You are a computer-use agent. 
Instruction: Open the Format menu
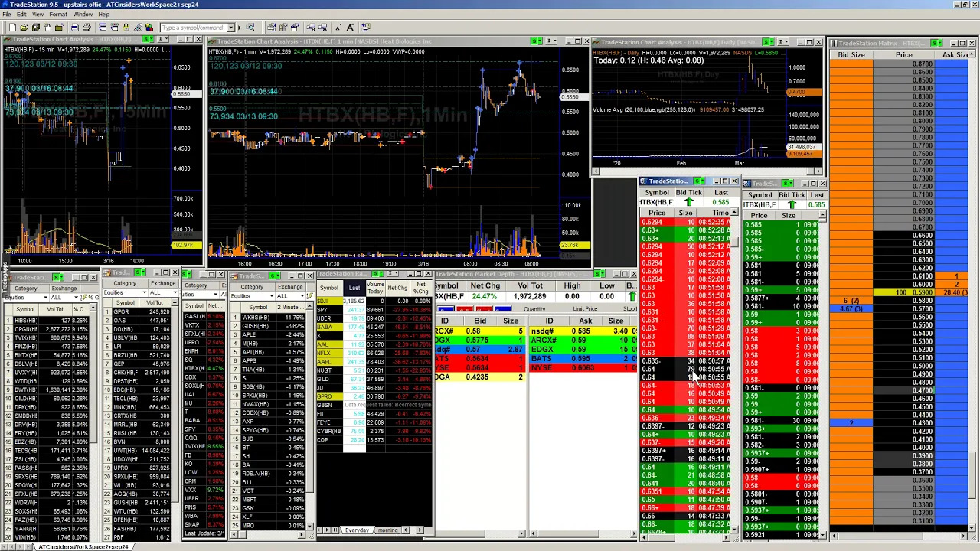coord(58,15)
